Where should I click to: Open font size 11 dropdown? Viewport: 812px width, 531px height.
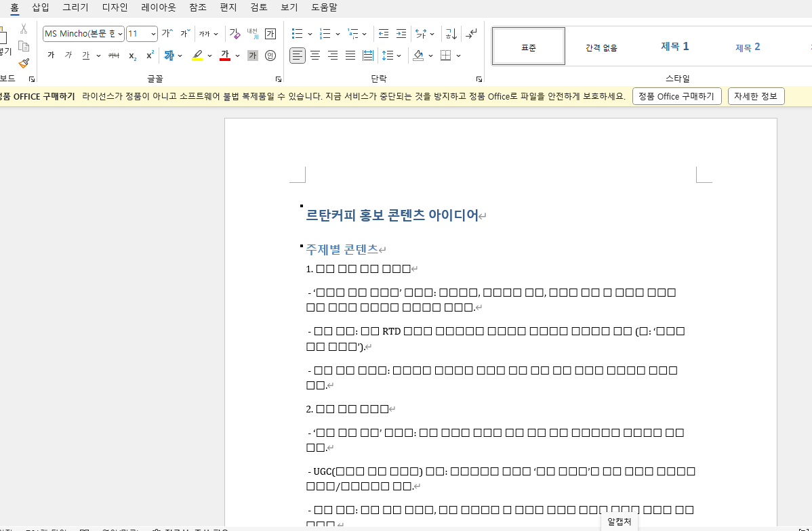pyautogui.click(x=153, y=34)
